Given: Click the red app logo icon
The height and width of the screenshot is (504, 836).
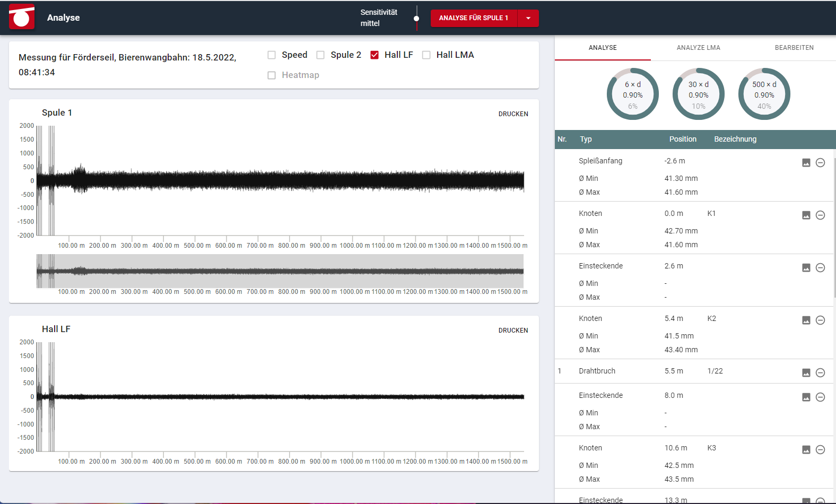Looking at the screenshot, I should (x=22, y=18).
